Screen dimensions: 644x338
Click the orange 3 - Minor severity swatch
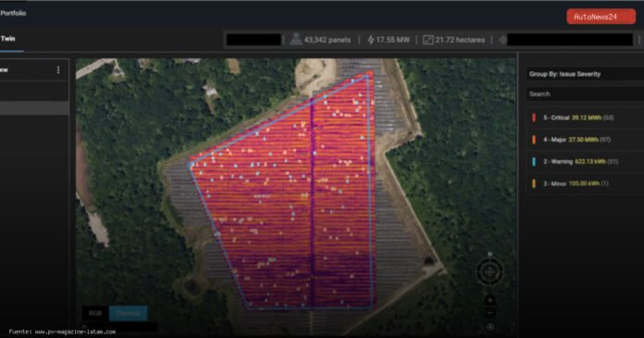pyautogui.click(x=534, y=183)
